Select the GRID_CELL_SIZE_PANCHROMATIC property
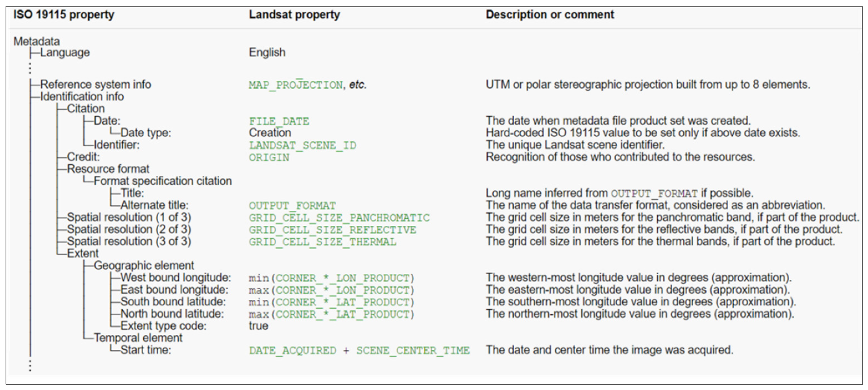This screenshot has height=390, width=868. pos(339,218)
